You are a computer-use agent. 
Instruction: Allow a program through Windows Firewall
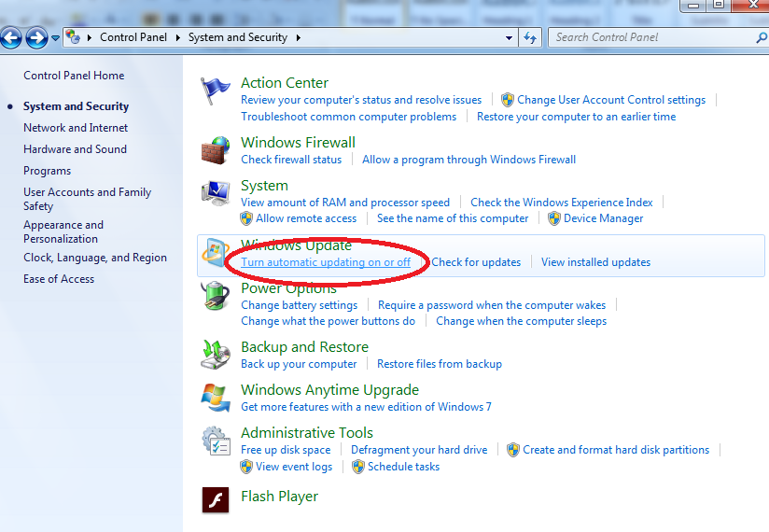pyautogui.click(x=468, y=160)
